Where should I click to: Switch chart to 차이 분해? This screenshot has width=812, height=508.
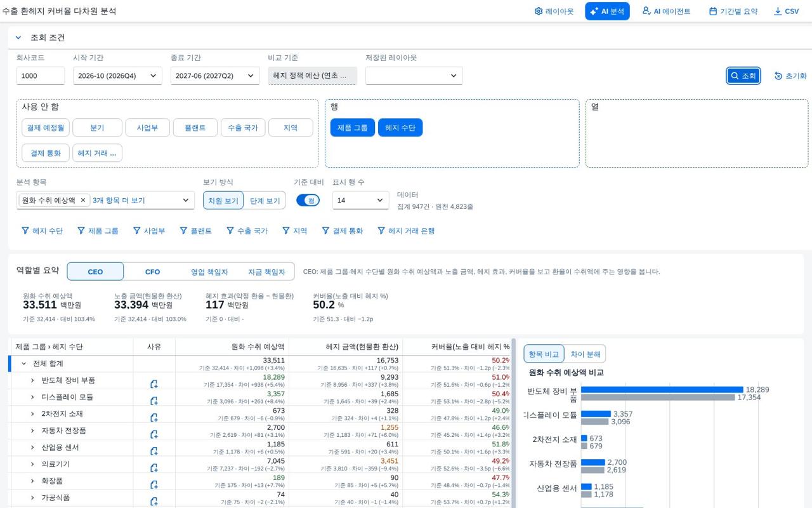[585, 354]
